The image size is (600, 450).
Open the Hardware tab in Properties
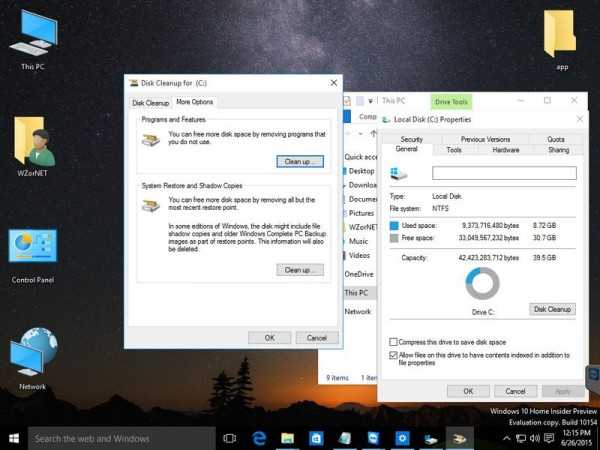(x=505, y=150)
